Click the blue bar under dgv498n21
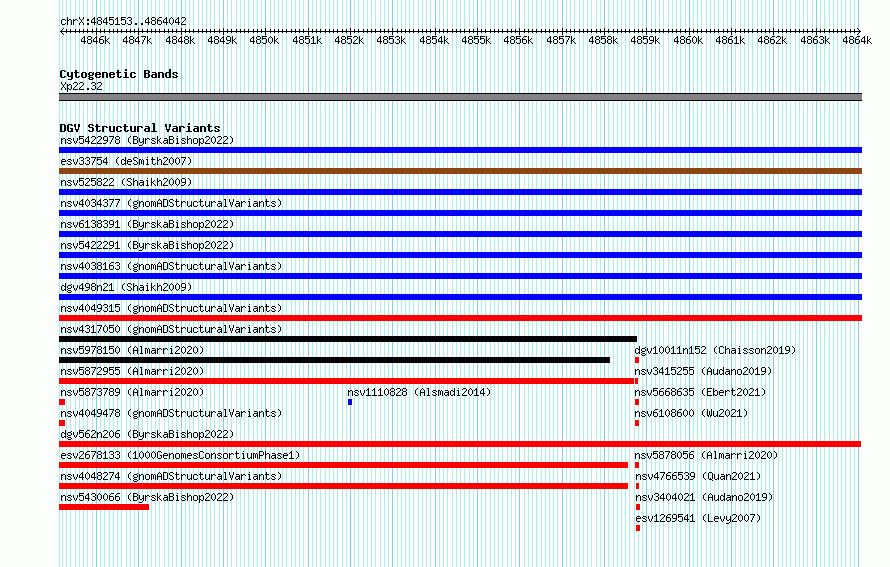Viewport: 890px width, 567px height. click(460, 297)
